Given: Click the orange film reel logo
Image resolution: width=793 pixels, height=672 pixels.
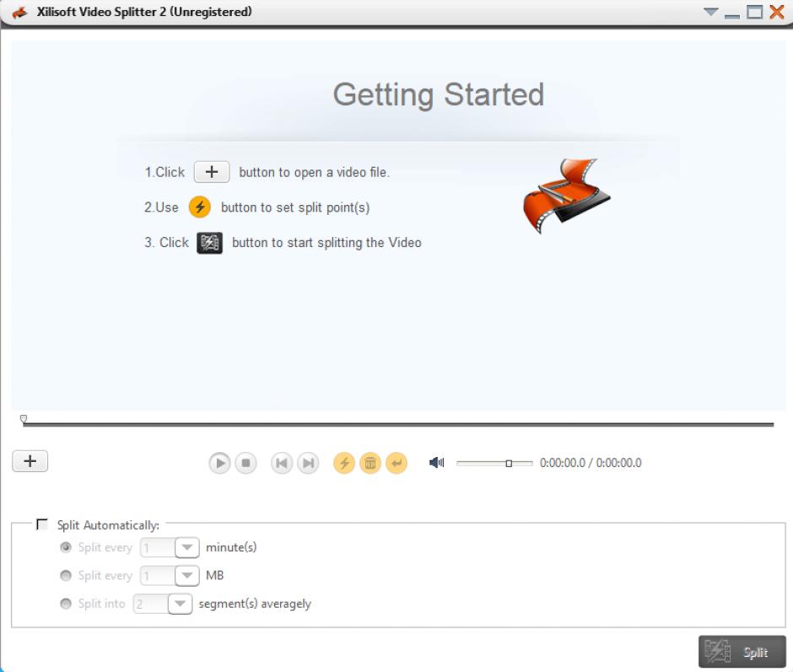Looking at the screenshot, I should 566,196.
